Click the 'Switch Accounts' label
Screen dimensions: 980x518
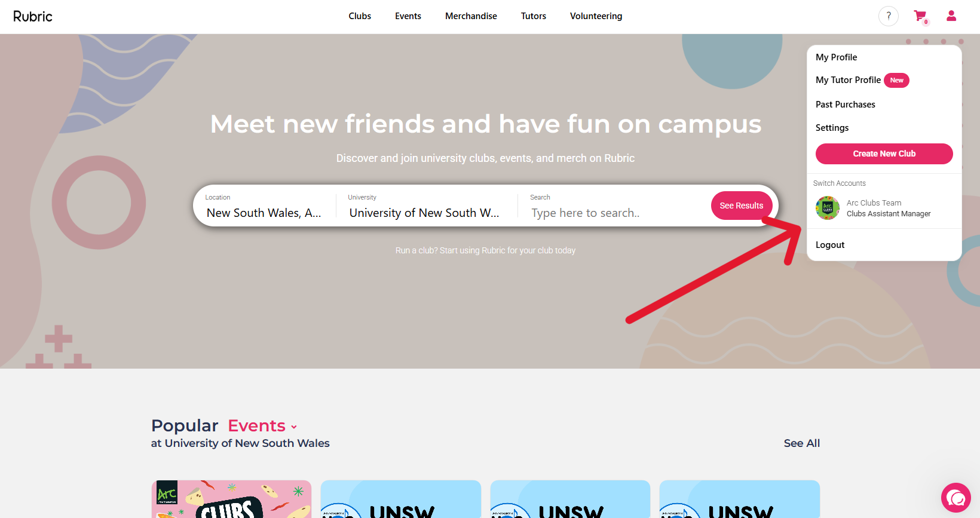pyautogui.click(x=839, y=183)
